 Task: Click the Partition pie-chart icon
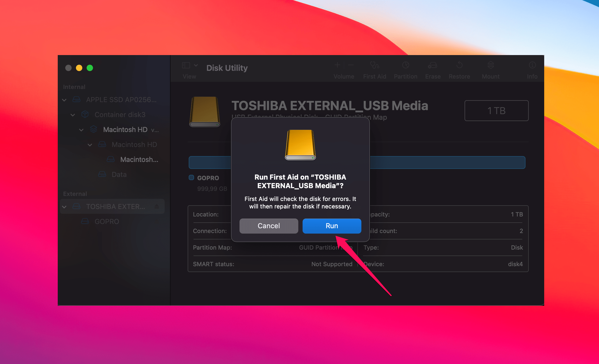405,65
